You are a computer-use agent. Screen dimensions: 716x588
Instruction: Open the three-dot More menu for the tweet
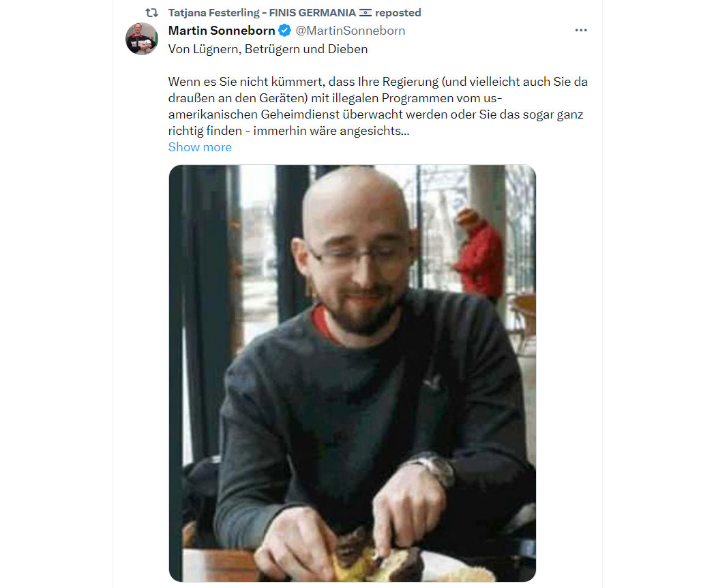(581, 30)
